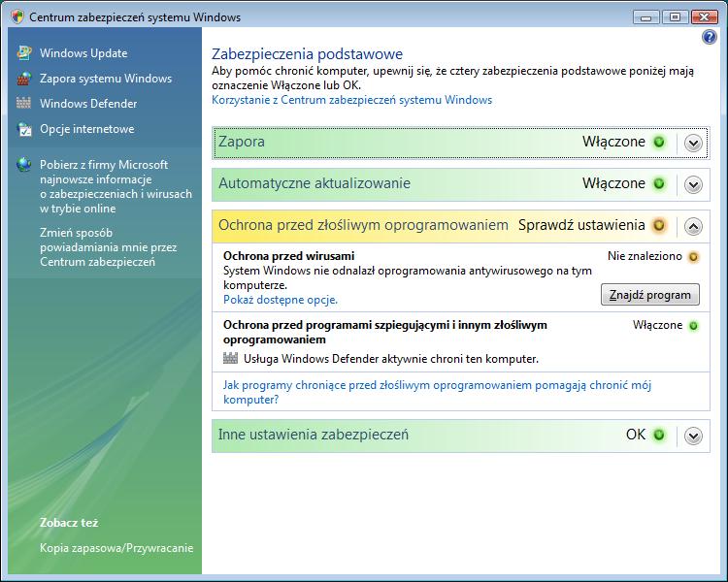Click Pokaż dostępne opcje link
The image size is (728, 582).
click(281, 300)
